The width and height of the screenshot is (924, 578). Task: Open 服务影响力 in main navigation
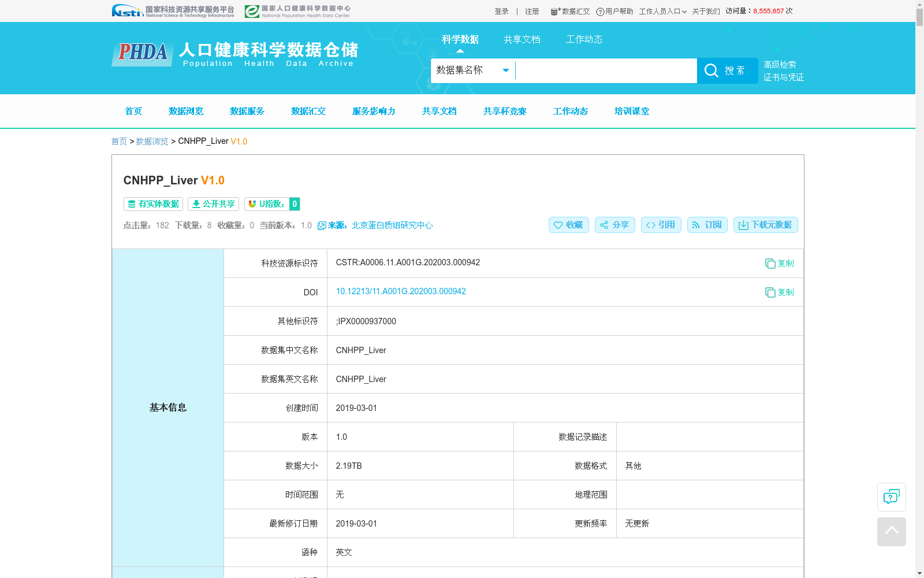point(374,111)
